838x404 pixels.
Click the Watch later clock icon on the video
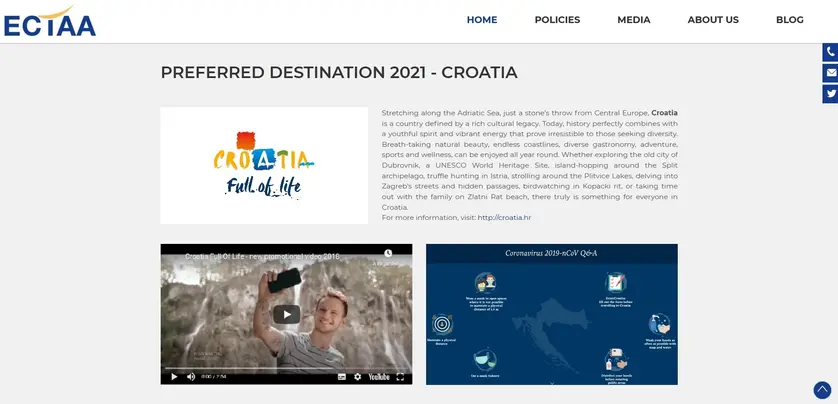coord(389,253)
